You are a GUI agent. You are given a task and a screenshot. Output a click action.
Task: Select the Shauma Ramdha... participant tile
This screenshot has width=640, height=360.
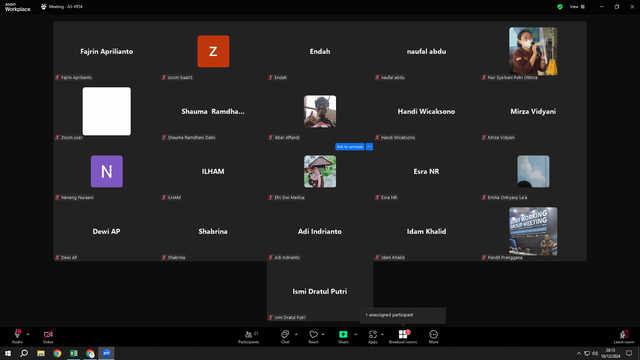pyautogui.click(x=213, y=111)
